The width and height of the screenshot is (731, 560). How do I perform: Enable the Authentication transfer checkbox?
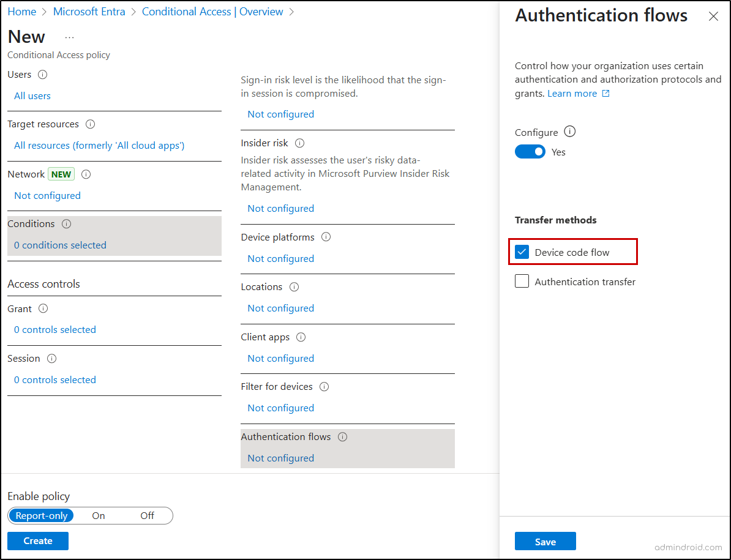click(522, 281)
